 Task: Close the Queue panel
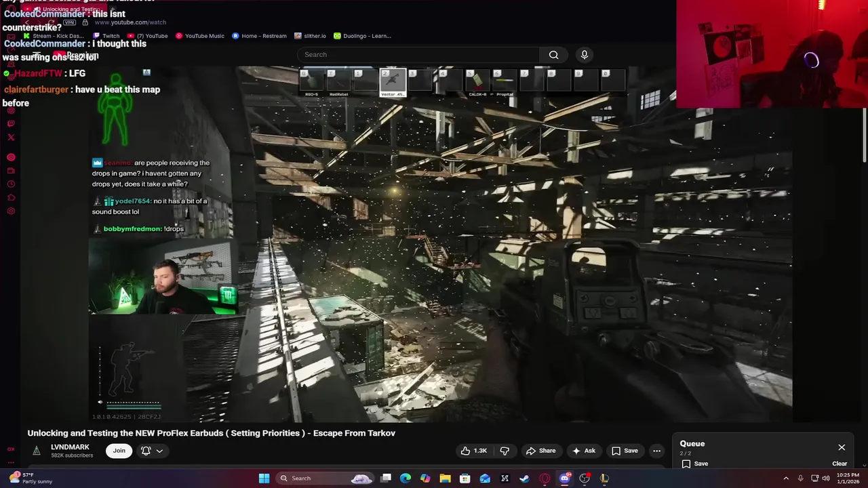point(842,447)
